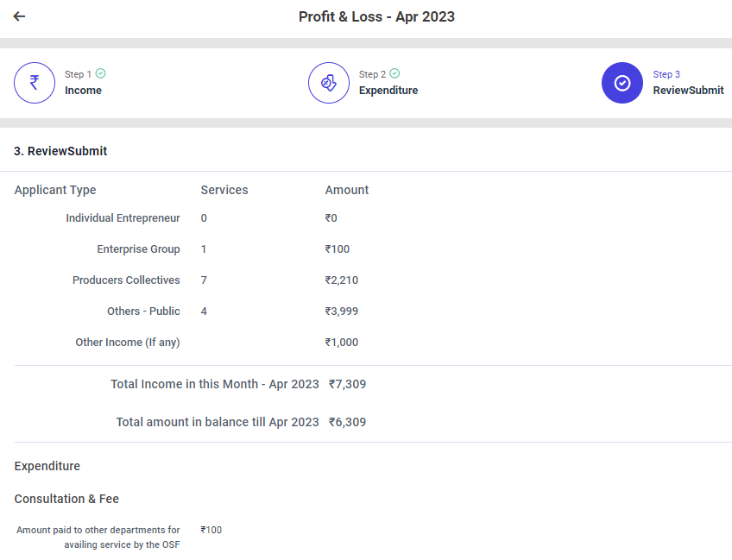
Task: Click the rupee Income step icon
Action: 35,83
